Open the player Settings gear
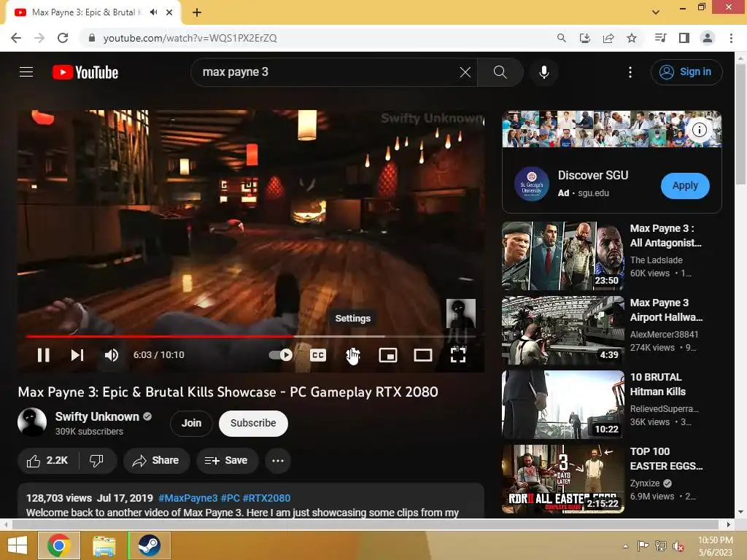The width and height of the screenshot is (747, 560). coord(352,355)
